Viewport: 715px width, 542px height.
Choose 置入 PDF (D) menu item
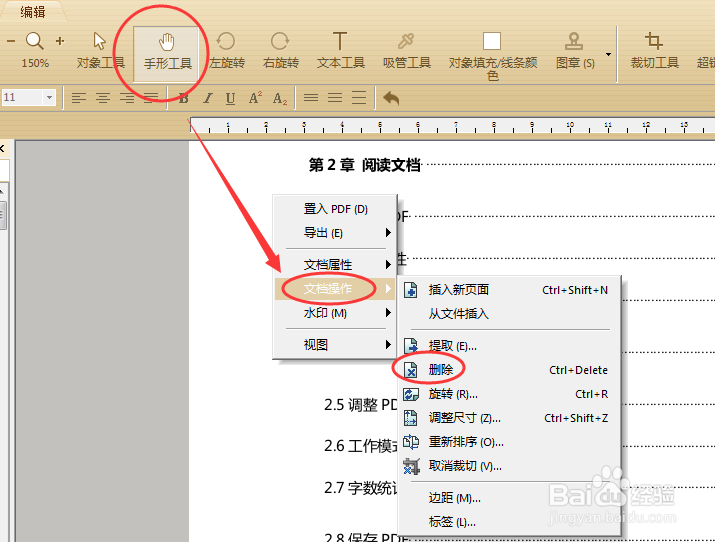point(336,209)
